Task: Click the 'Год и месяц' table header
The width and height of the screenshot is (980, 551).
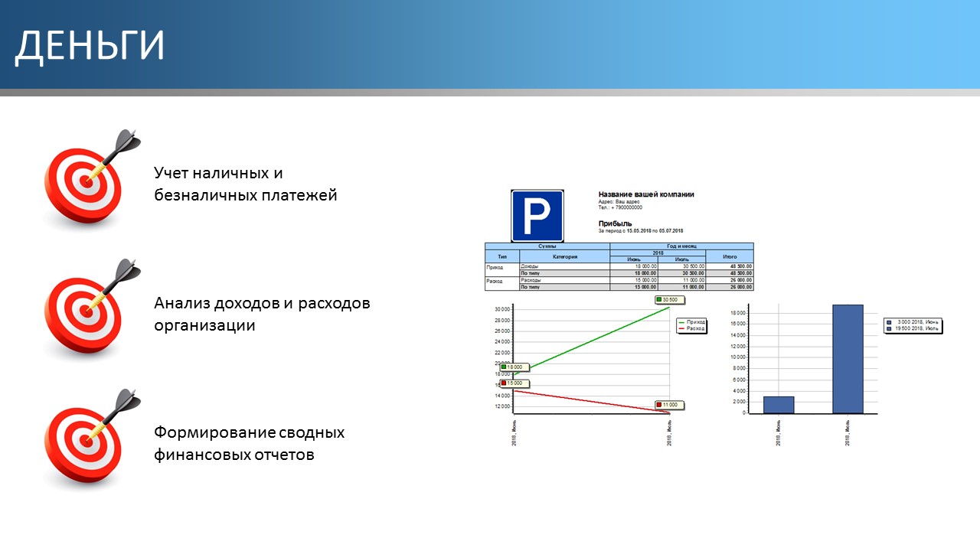Action: 681,246
